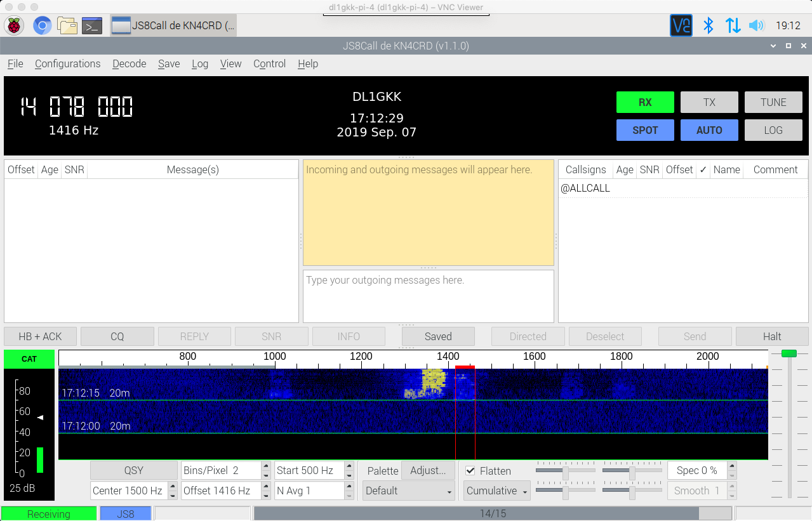The image size is (812, 521).
Task: Open the Decode menu
Action: pyautogui.click(x=129, y=63)
